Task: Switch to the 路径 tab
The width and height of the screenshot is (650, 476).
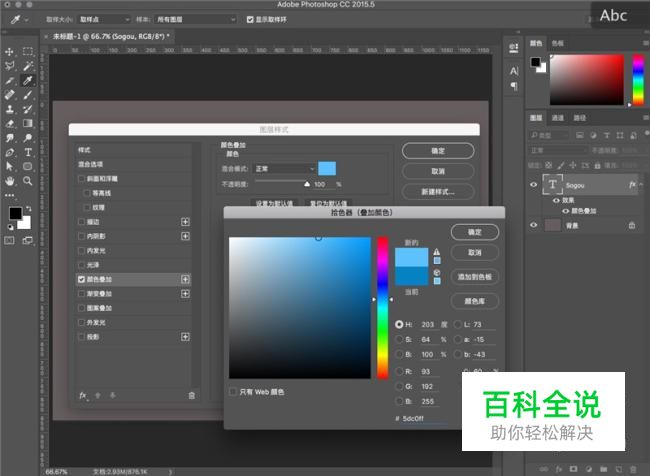Action: click(580, 118)
